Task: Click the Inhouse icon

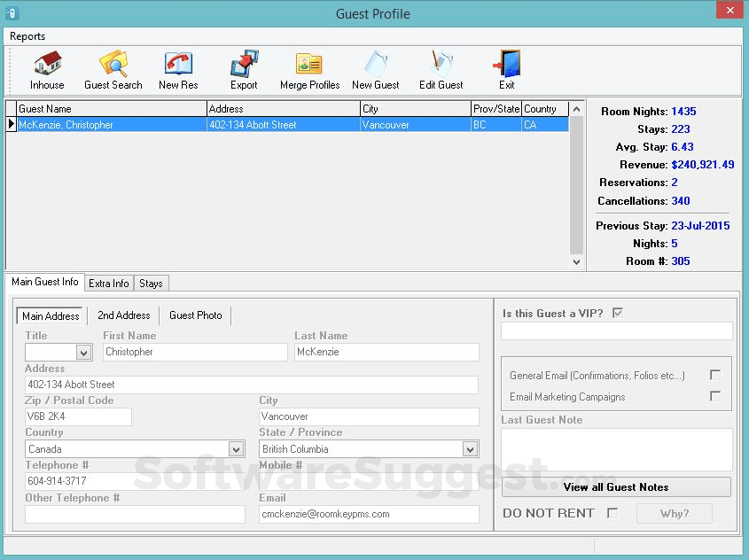Action: pos(46,69)
